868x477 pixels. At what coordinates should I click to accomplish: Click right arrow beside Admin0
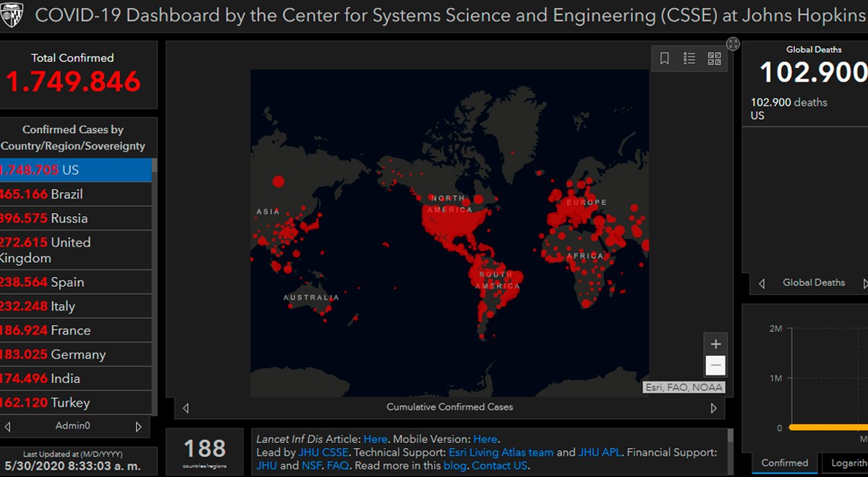coord(139,426)
